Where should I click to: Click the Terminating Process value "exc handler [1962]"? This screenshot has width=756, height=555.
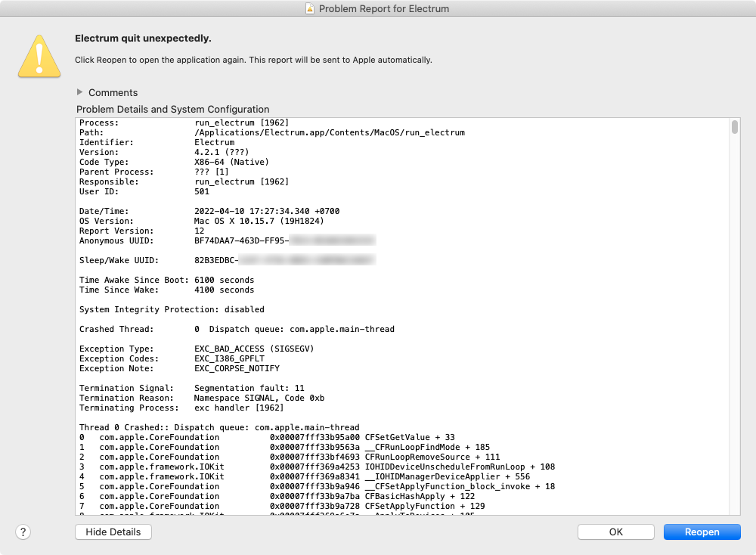click(239, 408)
